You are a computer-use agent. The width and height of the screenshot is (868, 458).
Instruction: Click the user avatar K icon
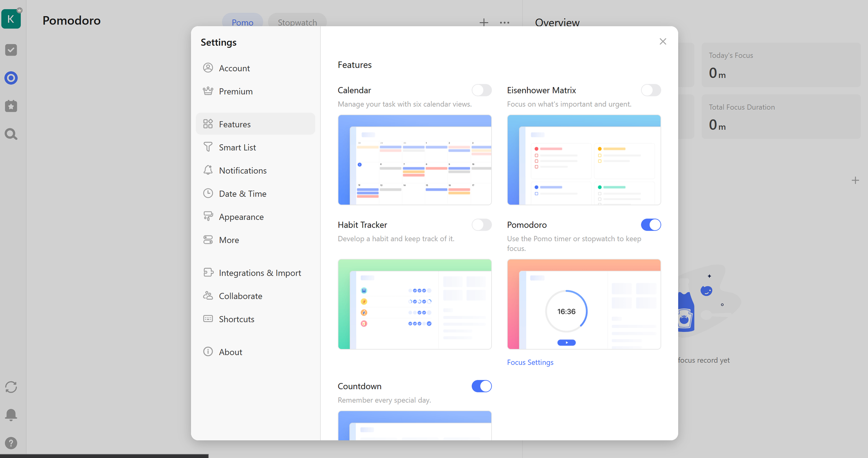(x=11, y=19)
